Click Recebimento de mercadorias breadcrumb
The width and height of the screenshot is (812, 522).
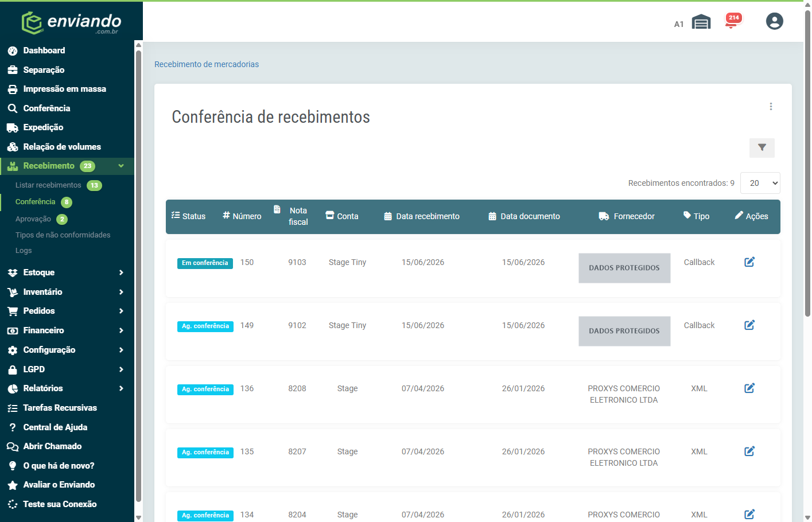(207, 64)
